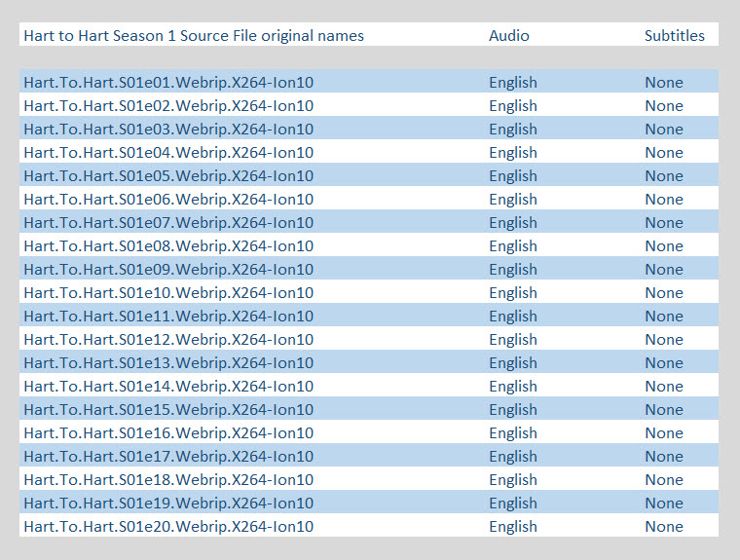Click 'English' audio cell for S01e15
This screenshot has height=560, width=740.
[513, 409]
